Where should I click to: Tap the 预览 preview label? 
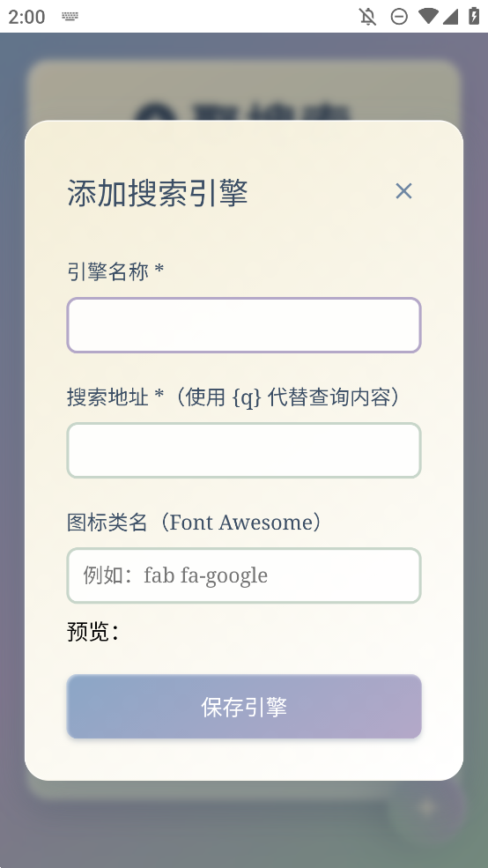pyautogui.click(x=93, y=632)
